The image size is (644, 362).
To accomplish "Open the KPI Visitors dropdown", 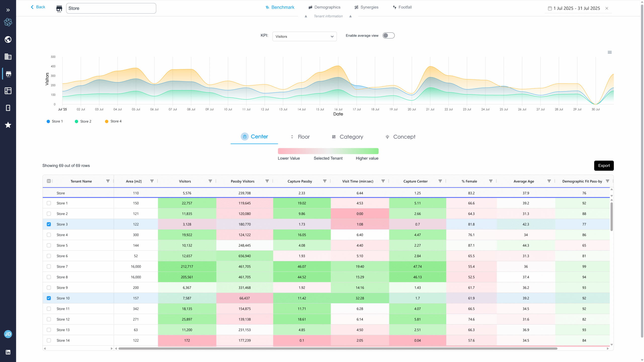I will [304, 36].
